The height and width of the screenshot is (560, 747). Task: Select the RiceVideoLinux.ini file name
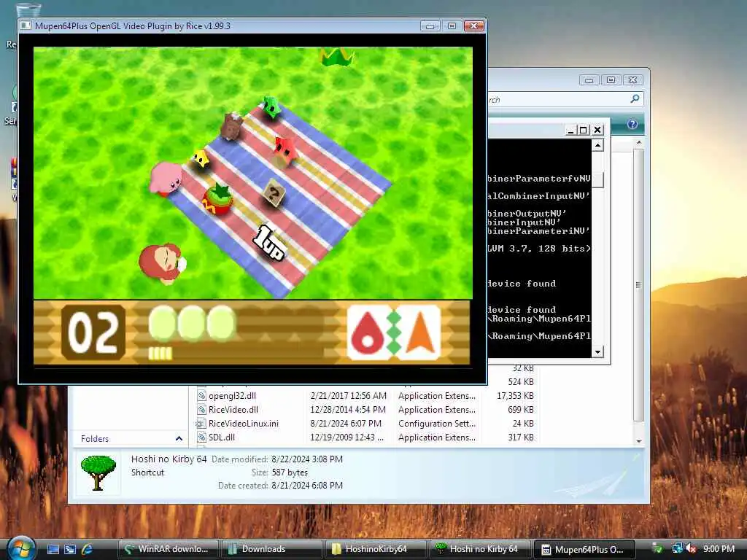(x=244, y=424)
